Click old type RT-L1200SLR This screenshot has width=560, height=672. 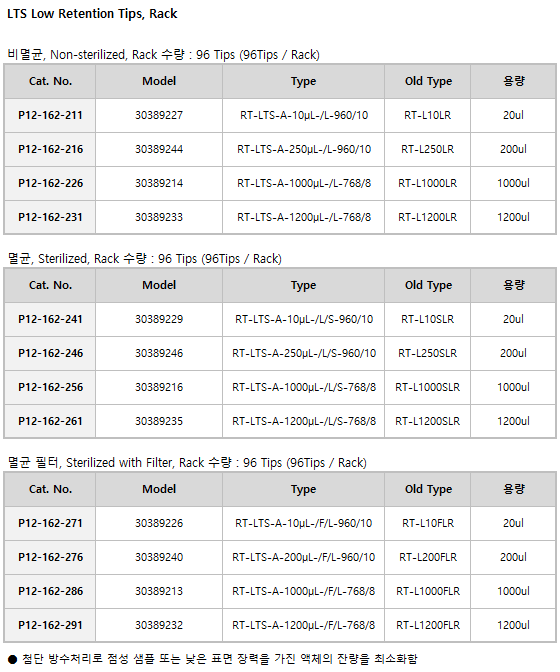tap(428, 421)
